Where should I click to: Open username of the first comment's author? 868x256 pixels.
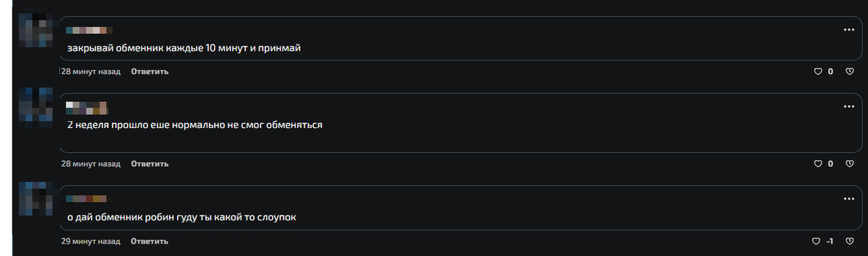(x=89, y=30)
